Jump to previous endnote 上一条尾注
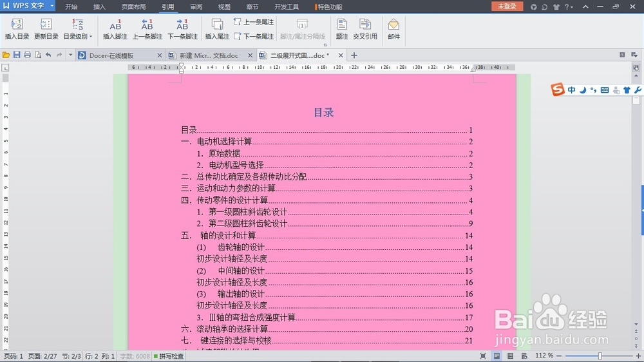This screenshot has height=362, width=644. click(x=253, y=22)
